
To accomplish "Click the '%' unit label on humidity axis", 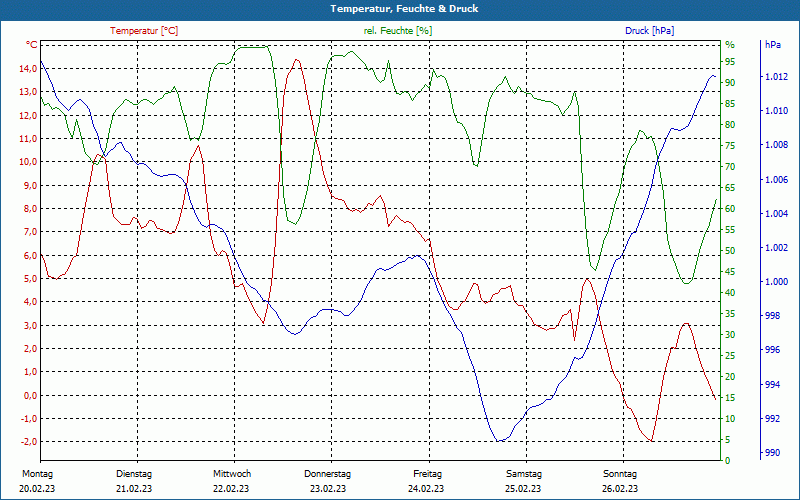I will [x=730, y=45].
